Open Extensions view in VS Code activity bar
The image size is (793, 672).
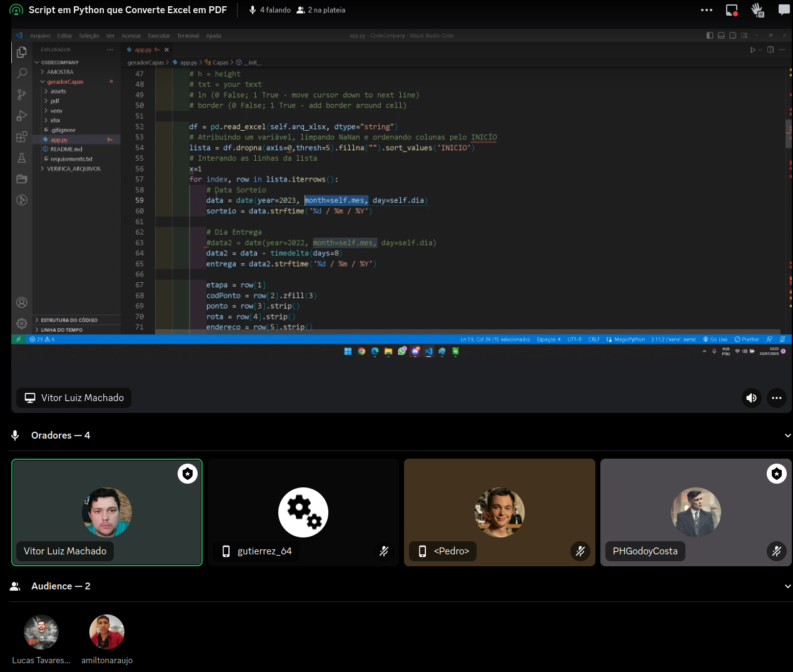tap(22, 137)
